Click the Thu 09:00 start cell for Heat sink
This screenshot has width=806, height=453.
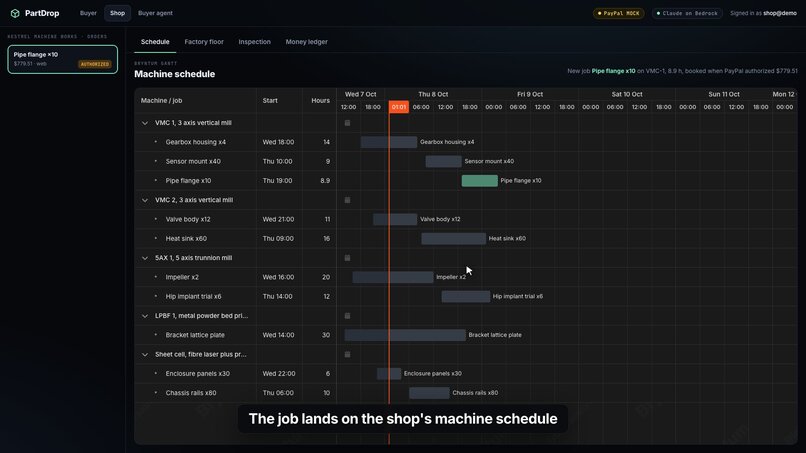coord(278,239)
